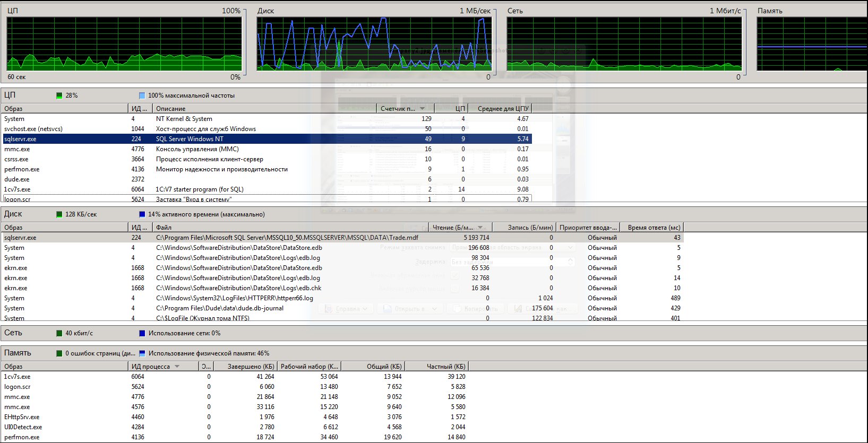The height and width of the screenshot is (443, 868).
Task: Click 175 604 write value cell
Action: tap(542, 308)
